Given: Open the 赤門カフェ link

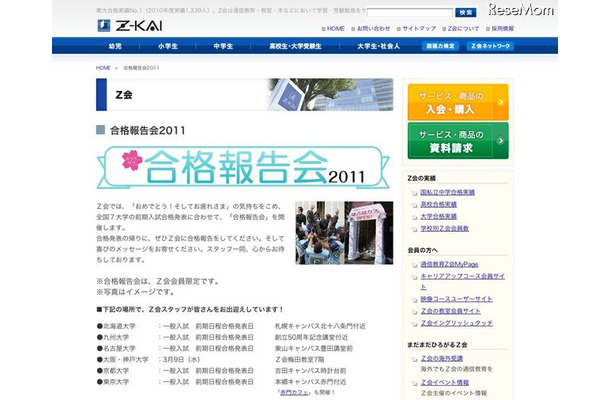Looking at the screenshot, I should (x=294, y=393).
